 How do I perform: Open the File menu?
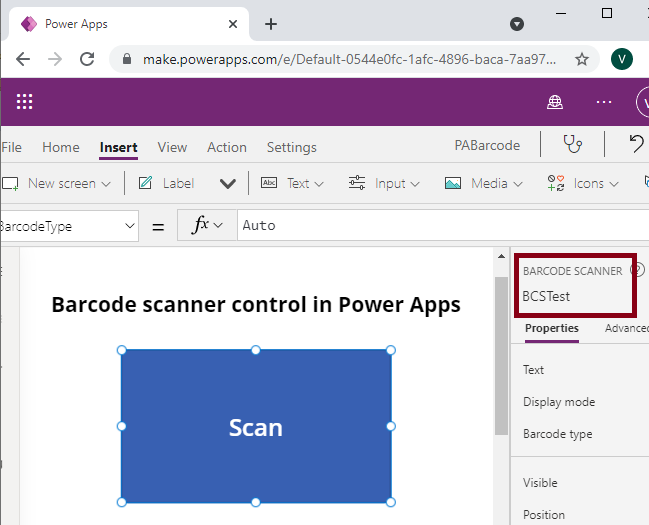[11, 147]
